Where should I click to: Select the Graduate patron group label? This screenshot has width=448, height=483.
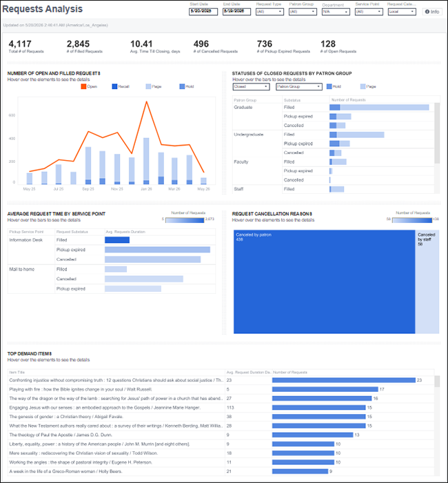point(243,107)
